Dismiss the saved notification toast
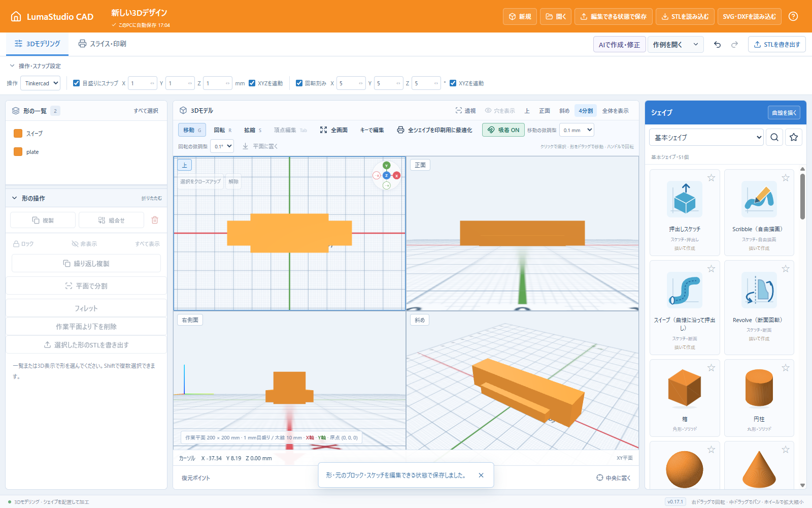812x508 pixels. click(481, 475)
